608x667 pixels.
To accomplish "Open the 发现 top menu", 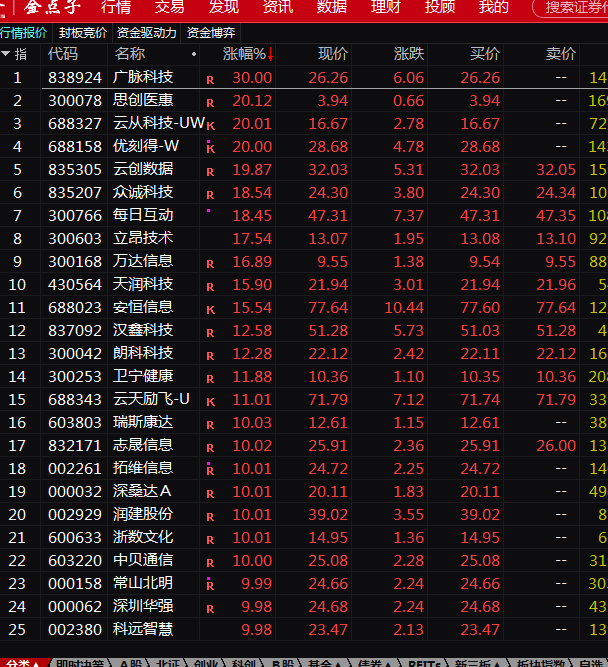I will tap(224, 7).
